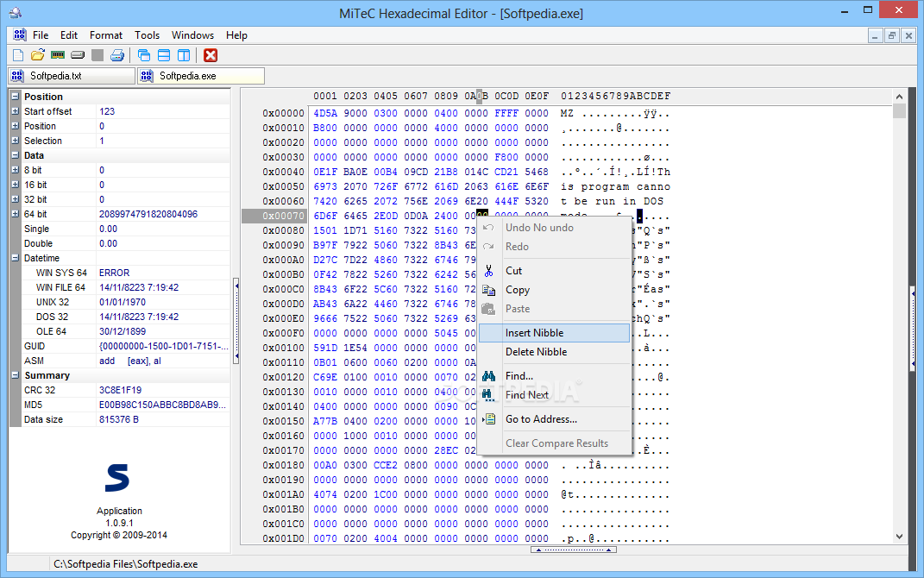The image size is (924, 578).
Task: Click the Copy icon in context menu
Action: pyautogui.click(x=488, y=290)
